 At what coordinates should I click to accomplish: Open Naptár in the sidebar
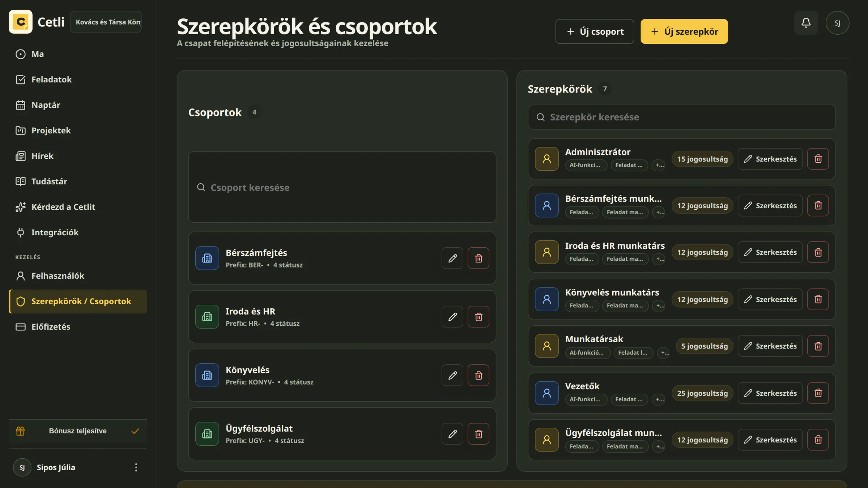(78, 105)
